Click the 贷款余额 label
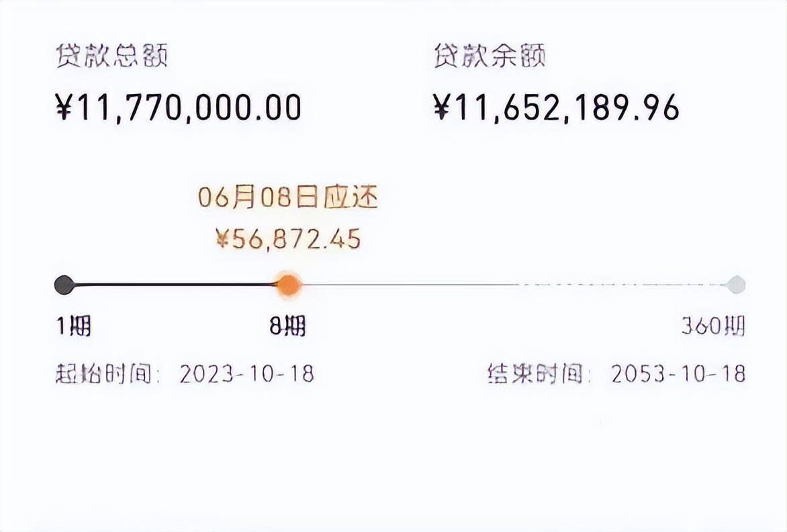Viewport: 787px width, 532px height. coord(490,55)
